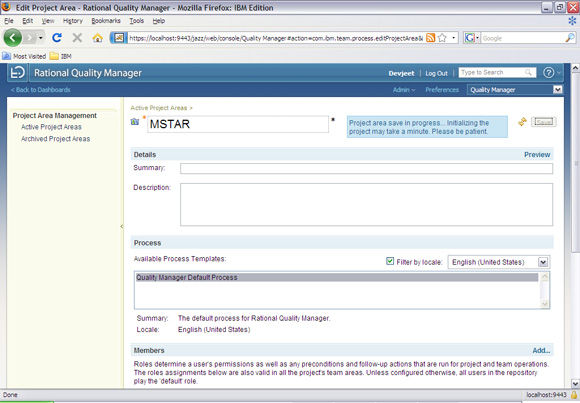
Task: Open the View menu
Action: point(48,21)
